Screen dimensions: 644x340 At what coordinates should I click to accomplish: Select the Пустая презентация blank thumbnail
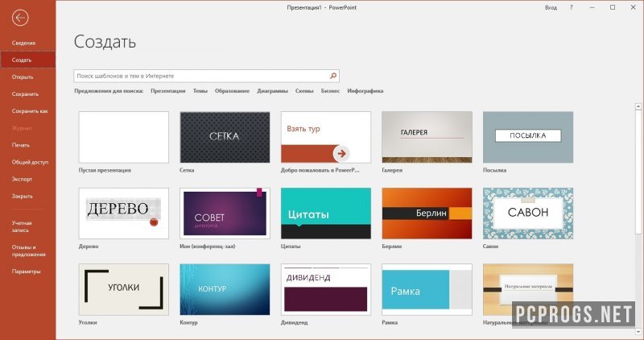[x=124, y=137]
